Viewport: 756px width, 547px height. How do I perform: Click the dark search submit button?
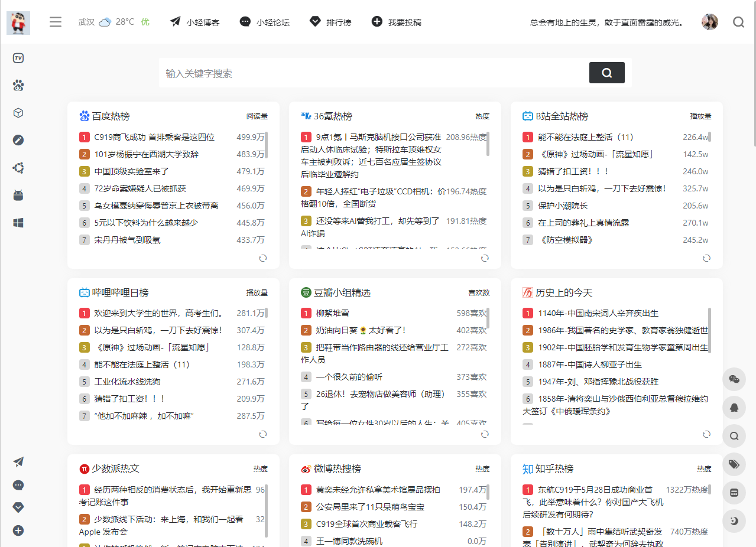(x=606, y=73)
